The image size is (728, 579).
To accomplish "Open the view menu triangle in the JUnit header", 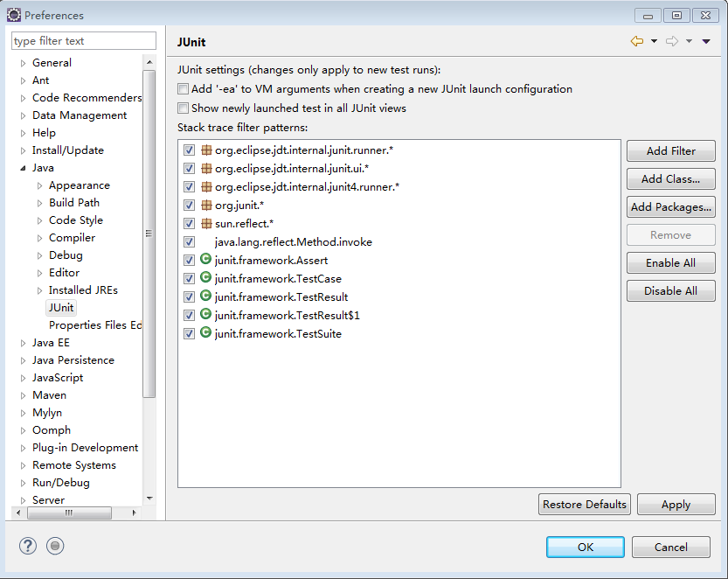I will click(x=706, y=41).
